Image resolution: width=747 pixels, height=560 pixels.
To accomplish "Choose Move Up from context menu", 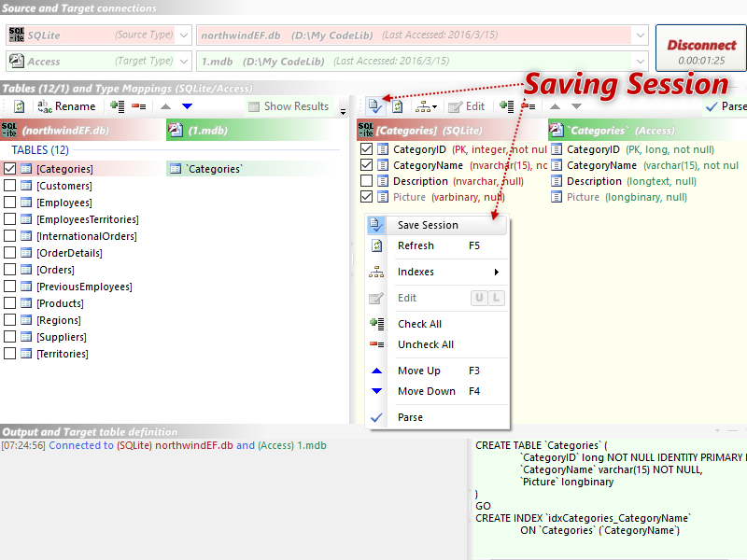I will point(437,371).
